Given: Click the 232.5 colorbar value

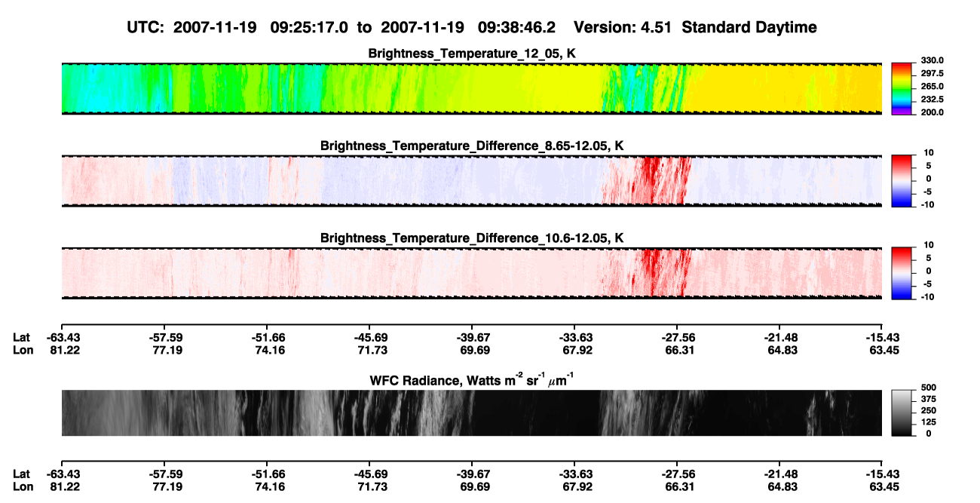Looking at the screenshot, I should [933, 100].
